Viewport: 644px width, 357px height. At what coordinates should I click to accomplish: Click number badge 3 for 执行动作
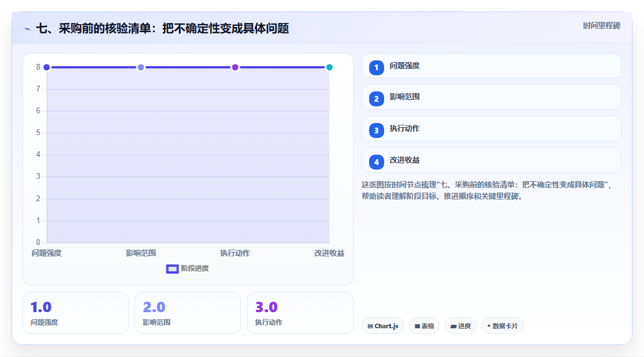pyautogui.click(x=376, y=130)
